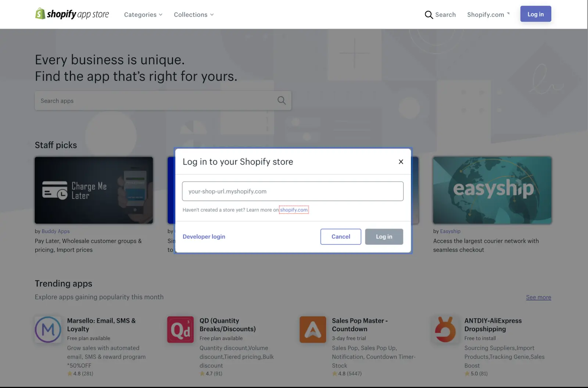The image size is (588, 388).
Task: Click the Marsello 4.8 (281) star rating
Action: coord(80,374)
